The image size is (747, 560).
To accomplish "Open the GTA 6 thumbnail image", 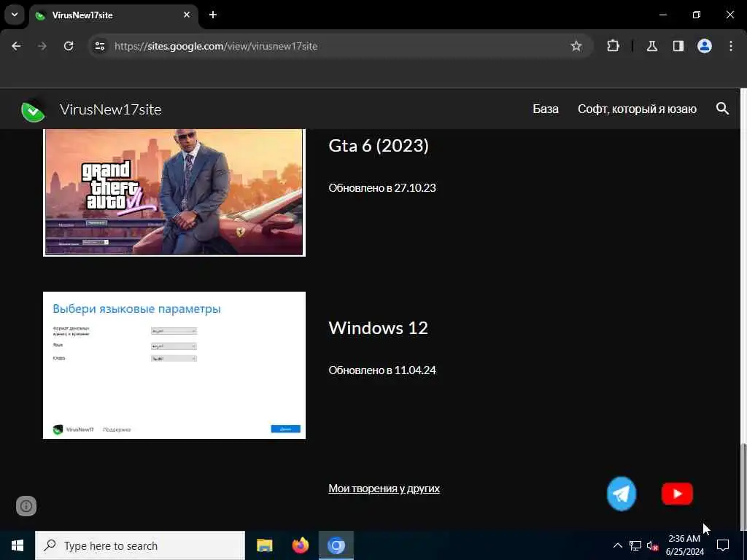I will pyautogui.click(x=174, y=192).
